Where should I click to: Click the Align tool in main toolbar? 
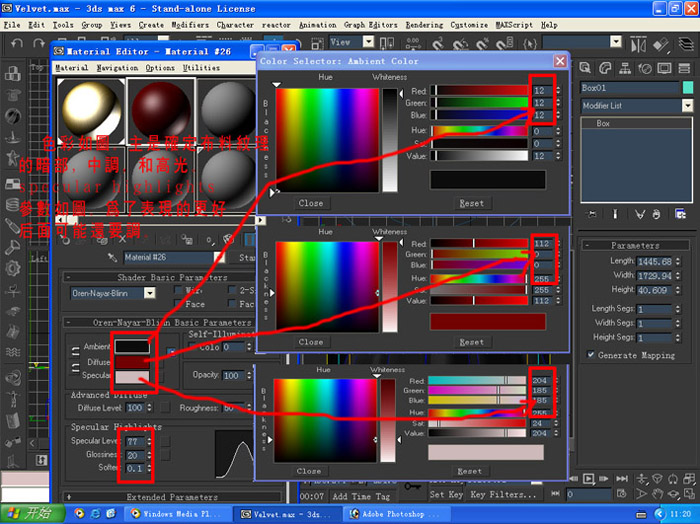coord(660,45)
